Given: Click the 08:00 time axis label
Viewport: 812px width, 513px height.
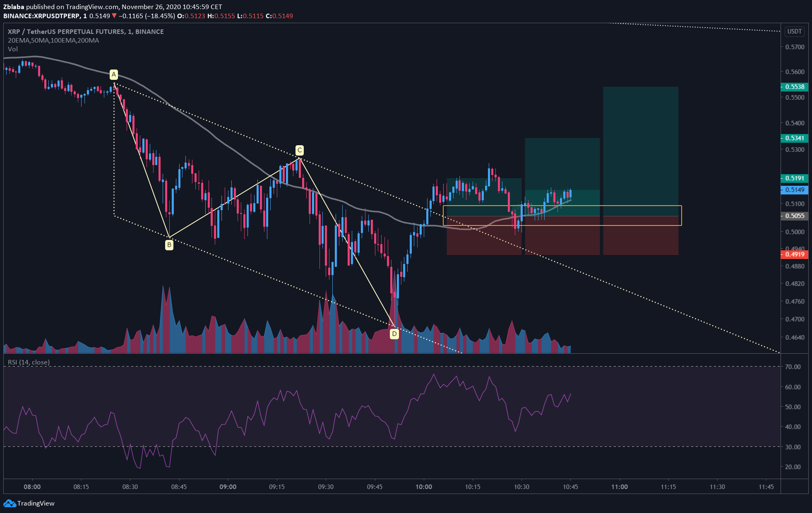Looking at the screenshot, I should click(32, 487).
